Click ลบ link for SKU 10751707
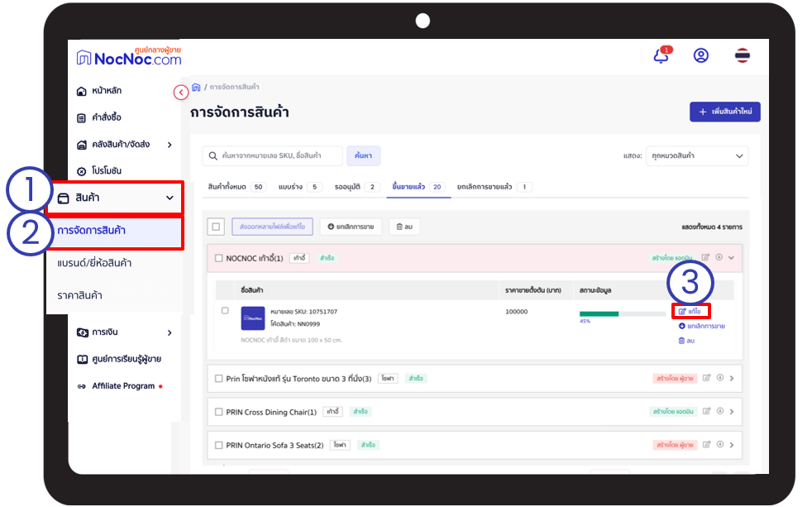 point(686,341)
